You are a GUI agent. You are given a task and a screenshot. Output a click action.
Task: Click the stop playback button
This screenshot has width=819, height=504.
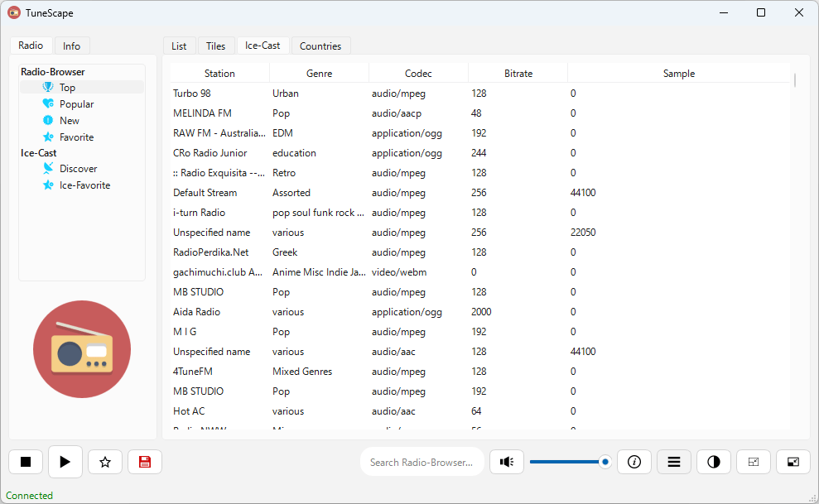click(x=26, y=462)
